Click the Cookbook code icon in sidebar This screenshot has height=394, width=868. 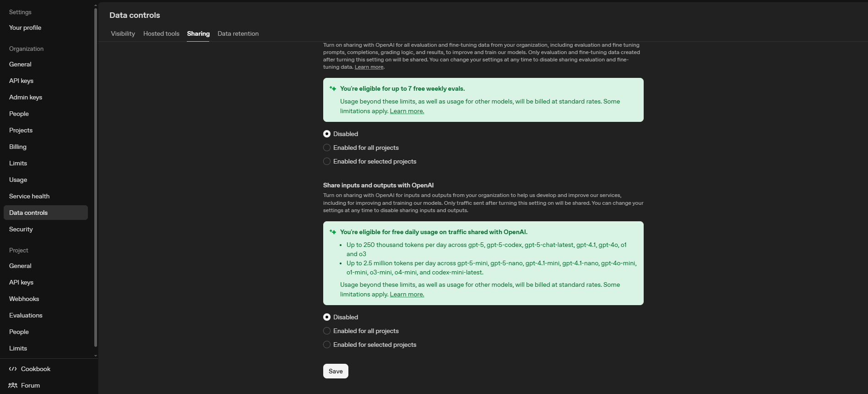[x=13, y=369]
